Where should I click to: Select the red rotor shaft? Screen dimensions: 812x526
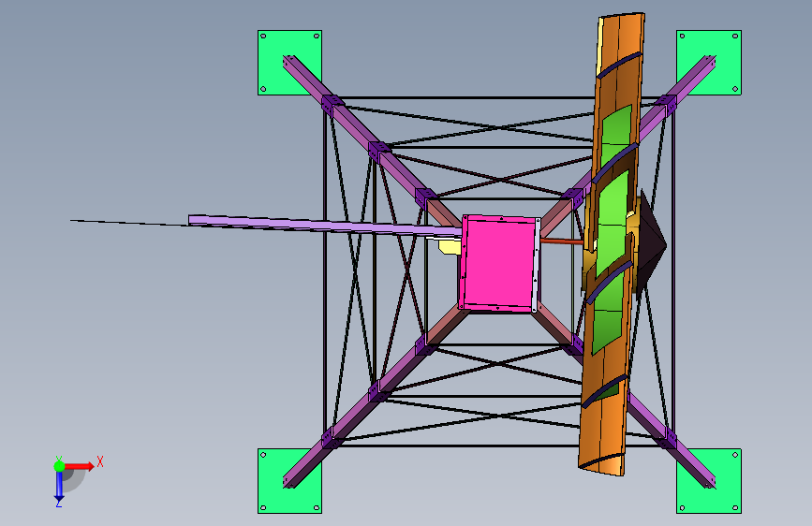click(x=561, y=241)
